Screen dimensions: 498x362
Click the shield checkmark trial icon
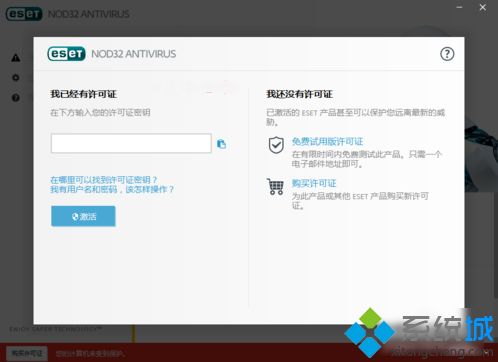[x=276, y=145]
